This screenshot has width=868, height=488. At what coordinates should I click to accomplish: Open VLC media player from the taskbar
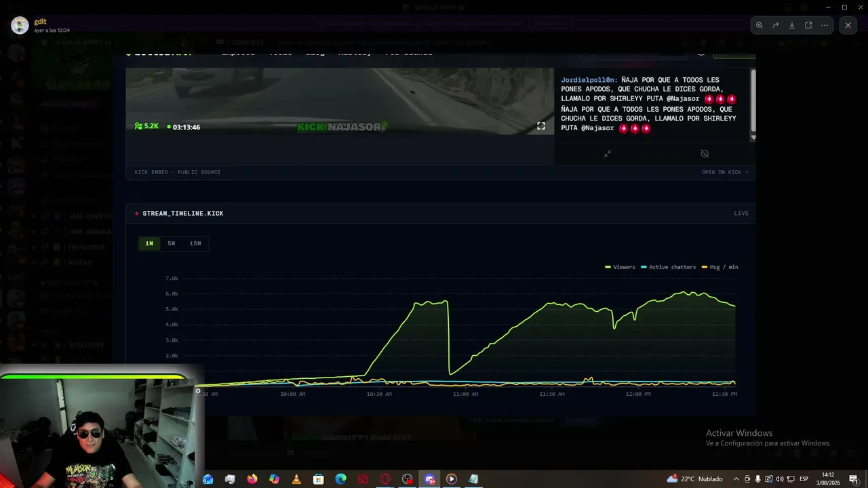click(x=296, y=479)
